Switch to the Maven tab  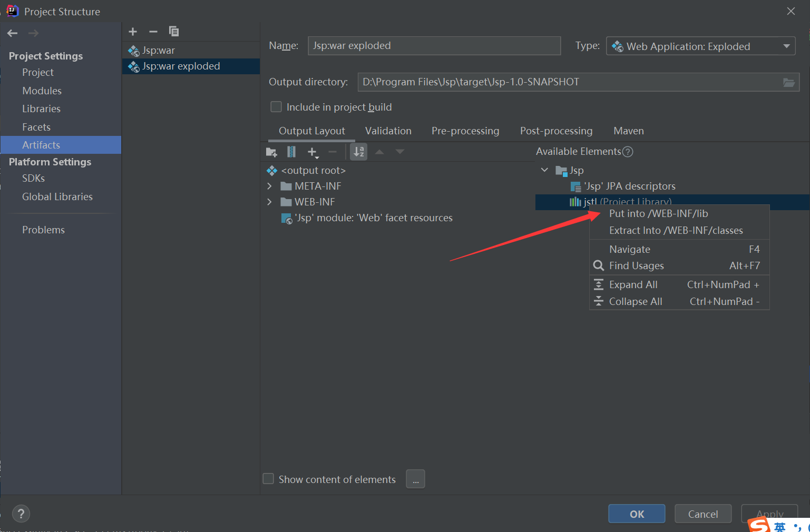point(629,131)
